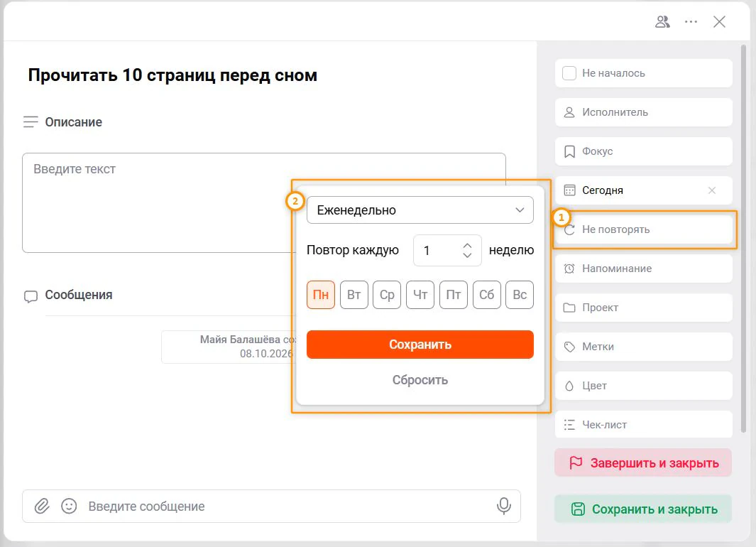Click the Сообщения section heading
756x547 pixels.
coord(79,295)
